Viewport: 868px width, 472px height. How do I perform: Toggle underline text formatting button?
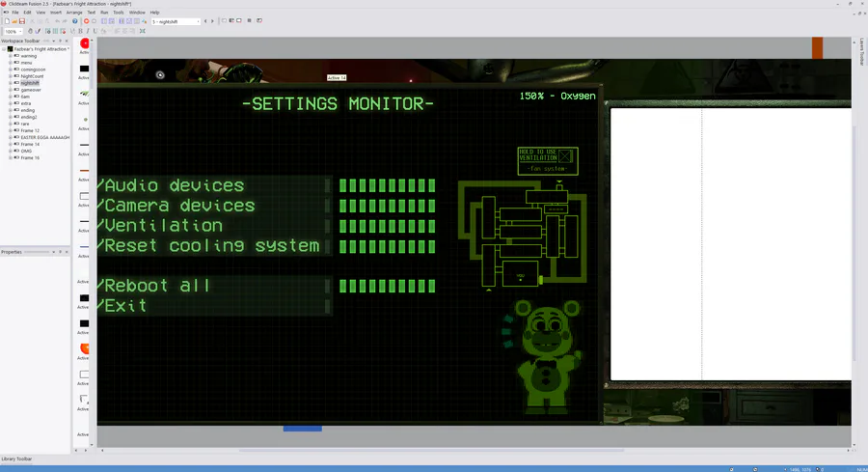(95, 31)
